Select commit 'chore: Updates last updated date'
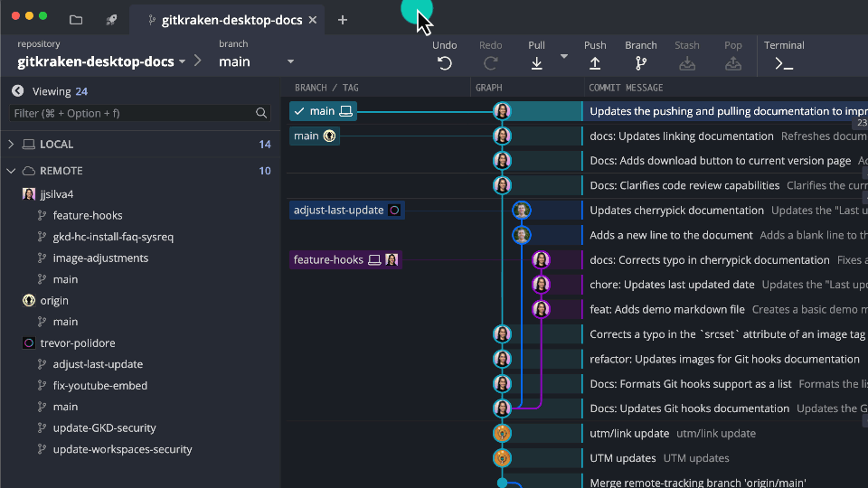The width and height of the screenshot is (868, 488). pos(672,285)
